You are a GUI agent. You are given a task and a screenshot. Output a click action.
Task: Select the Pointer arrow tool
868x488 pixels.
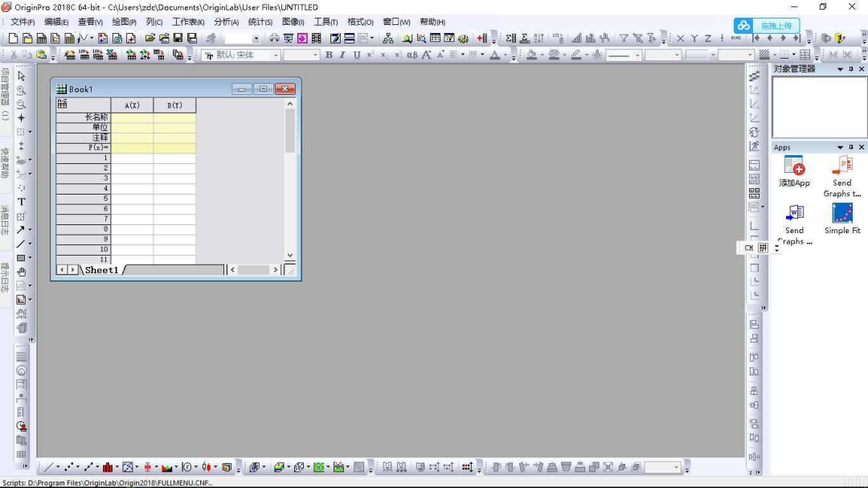click(x=22, y=76)
